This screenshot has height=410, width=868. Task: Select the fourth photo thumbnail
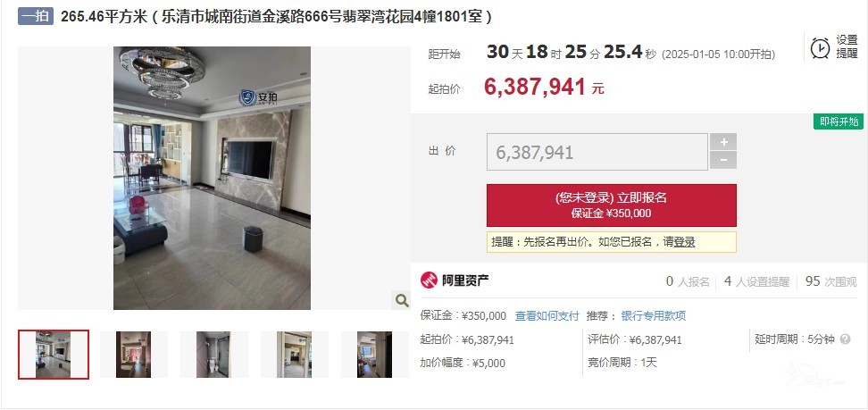(294, 355)
